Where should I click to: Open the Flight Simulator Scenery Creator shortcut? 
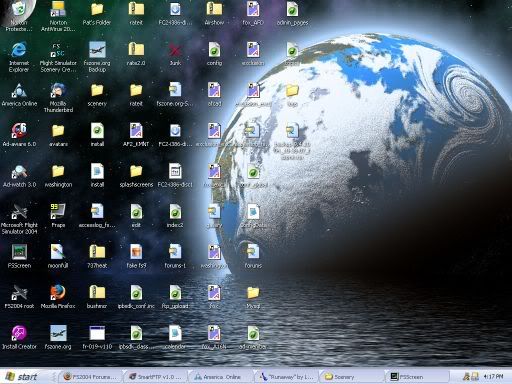click(x=58, y=49)
